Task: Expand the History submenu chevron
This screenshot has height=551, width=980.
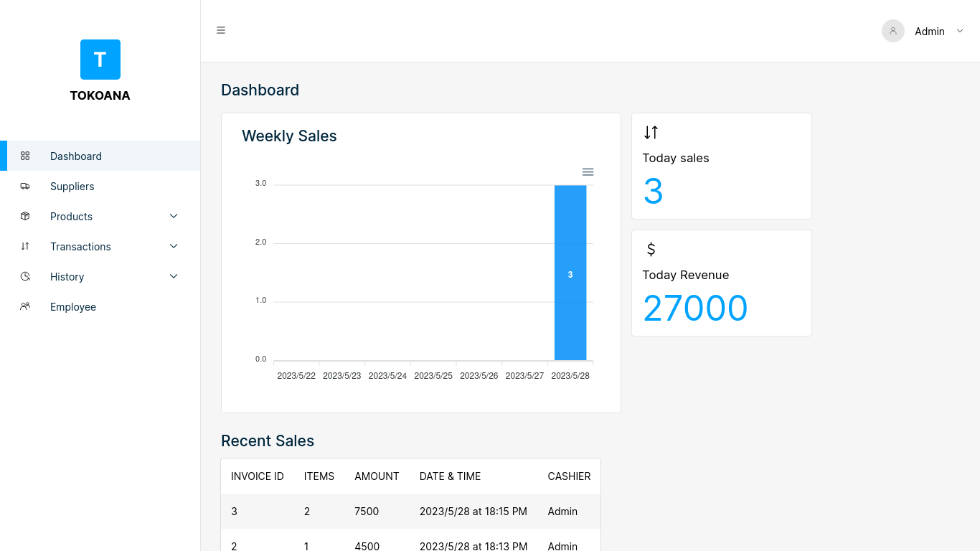Action: 174,276
